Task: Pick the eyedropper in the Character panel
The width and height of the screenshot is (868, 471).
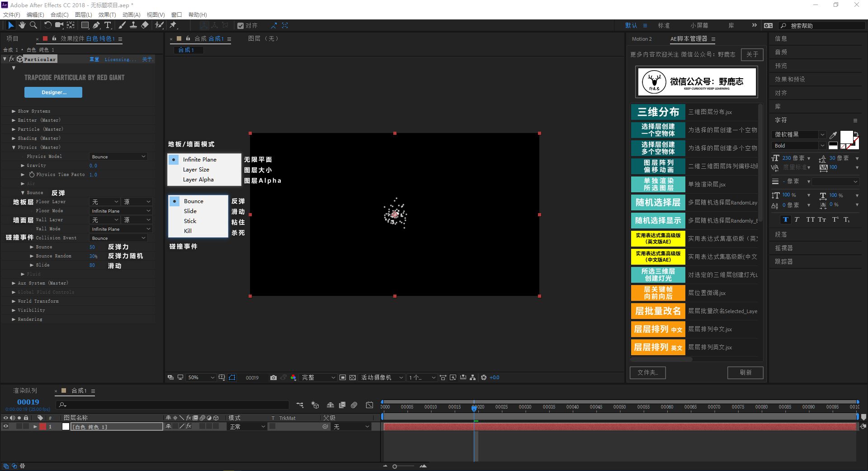Action: (833, 135)
